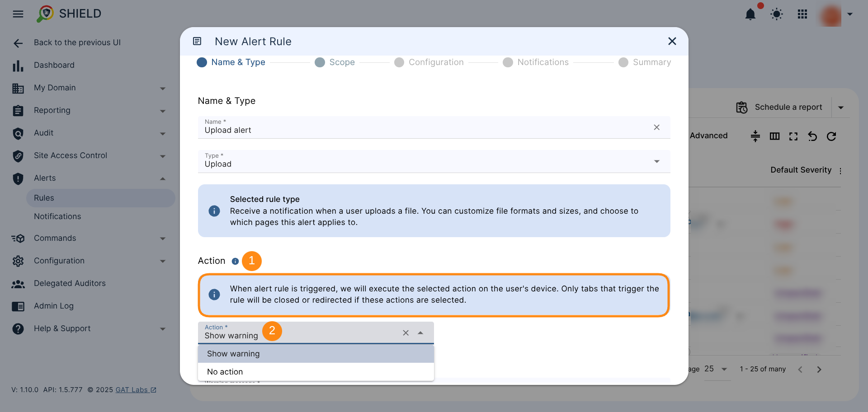Viewport: 868px width, 412px height.
Task: Select Notifications under Alerts
Action: click(57, 216)
